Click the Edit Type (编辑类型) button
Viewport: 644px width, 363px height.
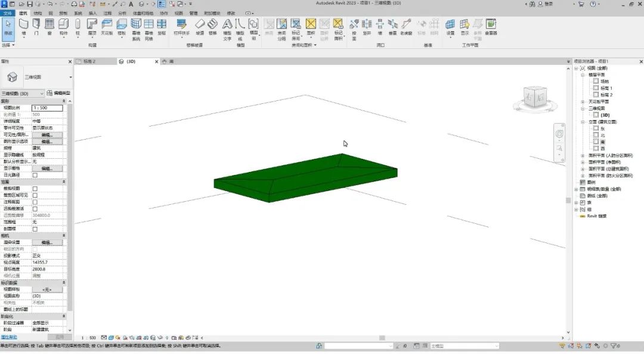tap(58, 93)
